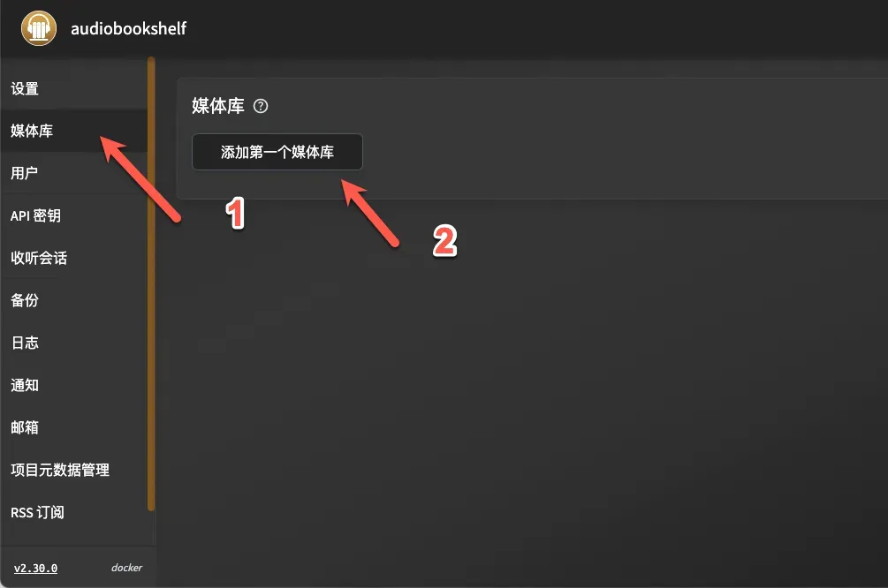Image resolution: width=888 pixels, height=588 pixels.
Task: Open 项目元数据管理 page
Action: coord(73,471)
